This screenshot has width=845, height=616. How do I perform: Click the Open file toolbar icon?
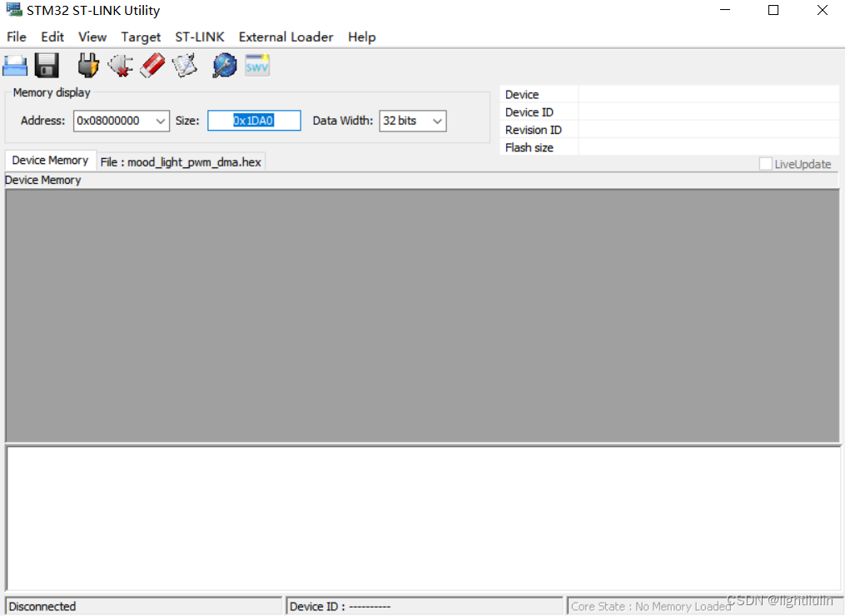(15, 66)
